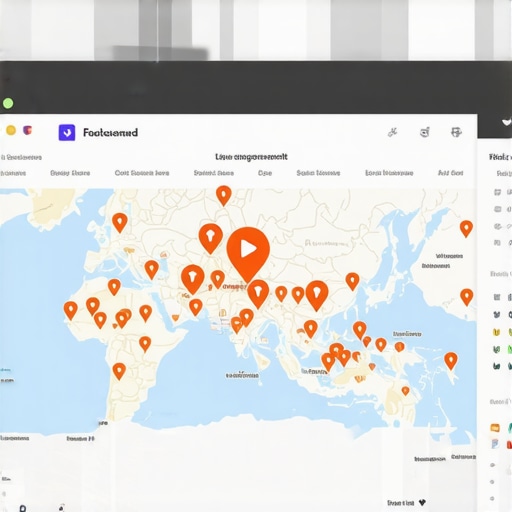Viewport: 512px width, 512px height.
Task: Click the yellow icon in the right panel list
Action: 497,332
